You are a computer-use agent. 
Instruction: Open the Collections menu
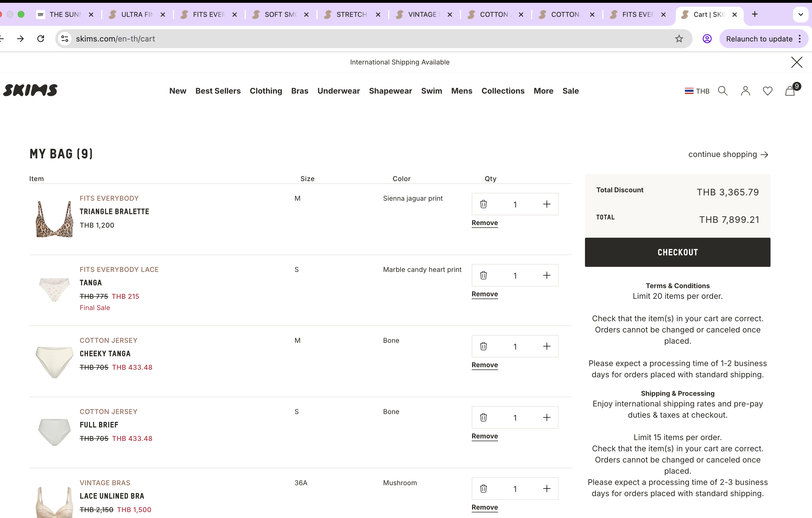(x=503, y=91)
